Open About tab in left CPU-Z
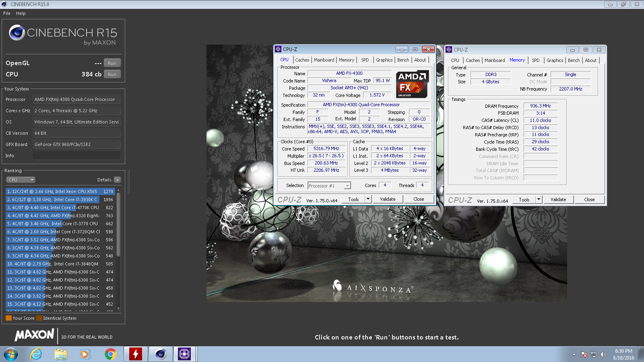The width and height of the screenshot is (644, 362). [420, 60]
